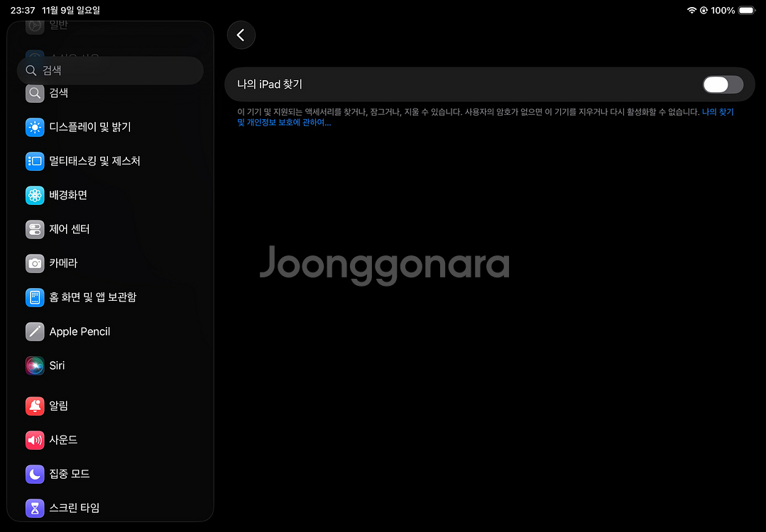This screenshot has height=532, width=766.
Task: Select the Apple Pencil icon
Action: (35, 331)
